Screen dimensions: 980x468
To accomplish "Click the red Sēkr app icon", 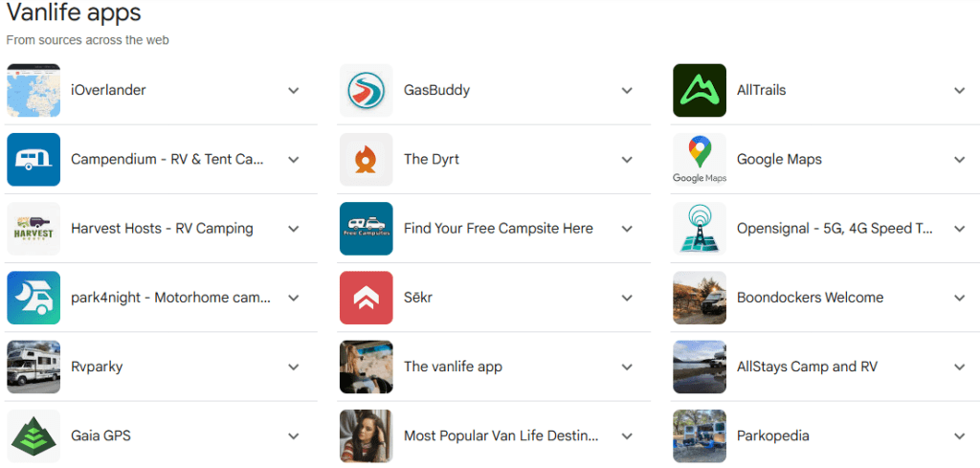I will click(x=367, y=298).
